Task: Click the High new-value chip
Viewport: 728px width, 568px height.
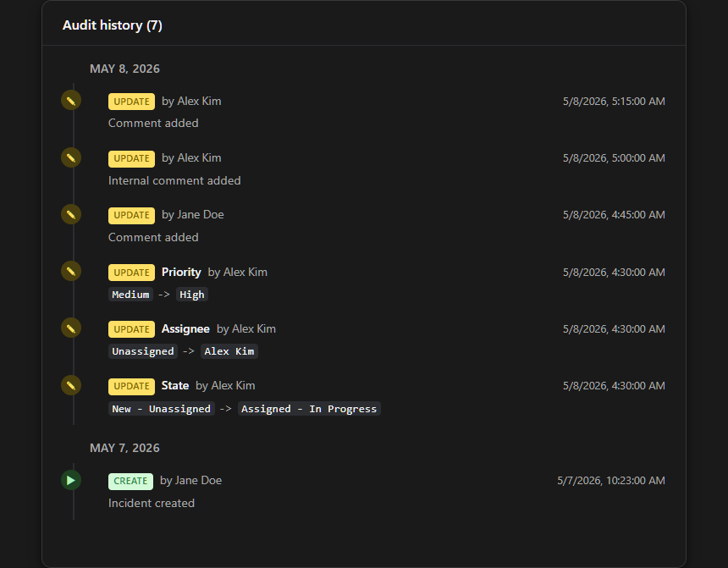Action: coord(192,295)
